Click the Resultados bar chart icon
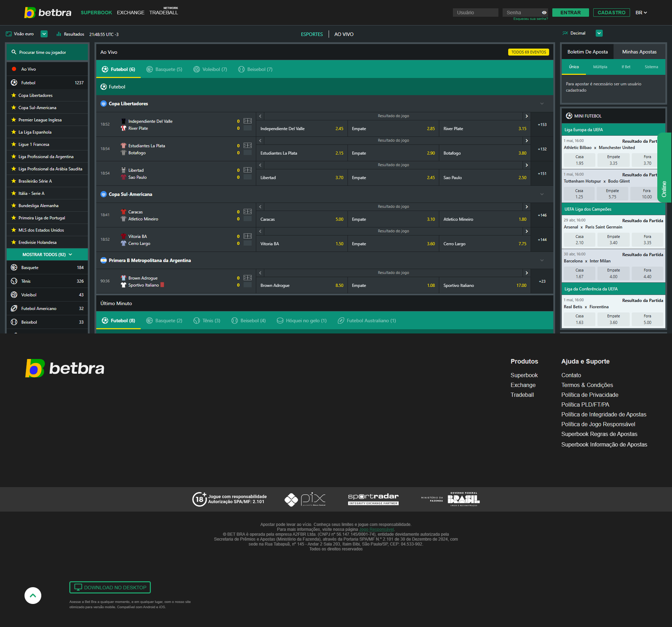The image size is (672, 627). (59, 34)
